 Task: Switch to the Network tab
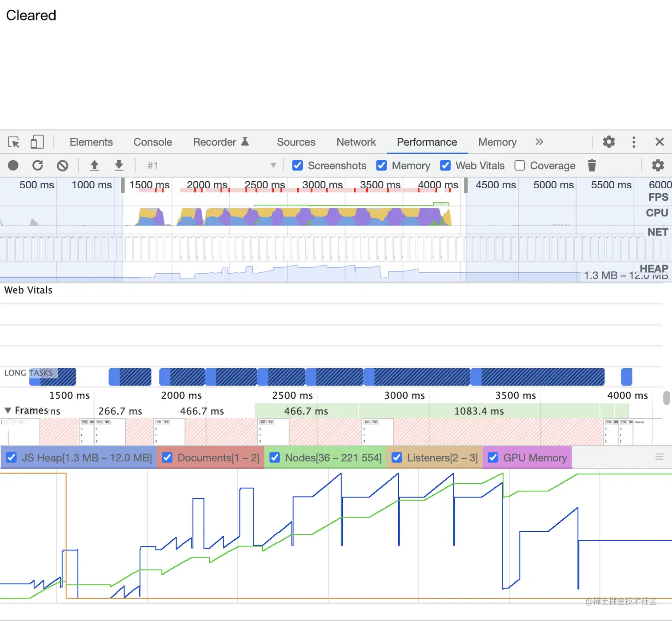[356, 142]
